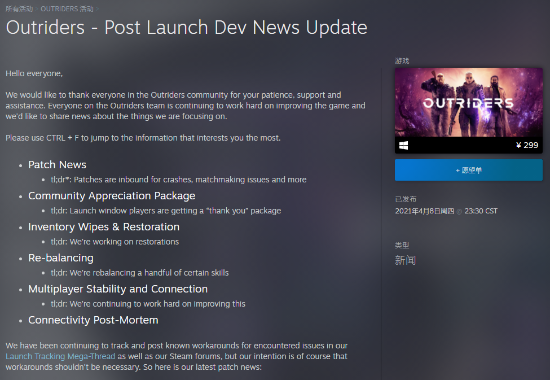This screenshot has height=380, width=550.
Task: Click Inventory Wipes & Restoration heading
Action: pos(104,227)
